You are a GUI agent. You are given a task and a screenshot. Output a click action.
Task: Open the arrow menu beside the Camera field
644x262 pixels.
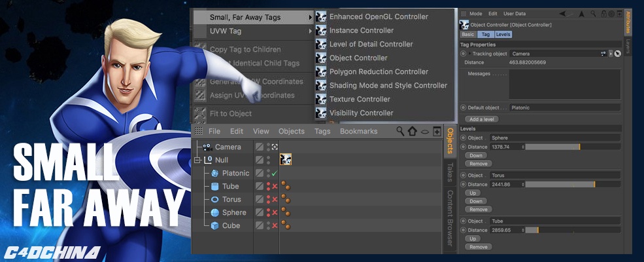610,54
